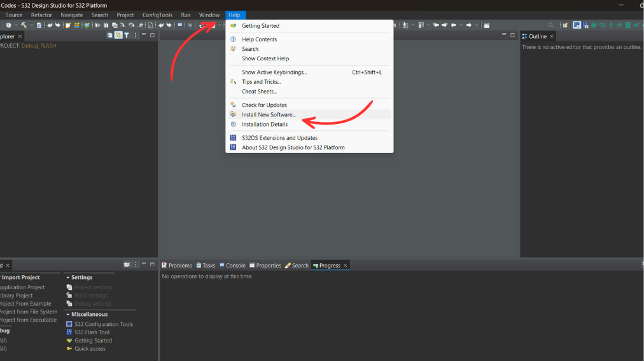Open the Refactor menu
This screenshot has height=361, width=644.
(41, 15)
